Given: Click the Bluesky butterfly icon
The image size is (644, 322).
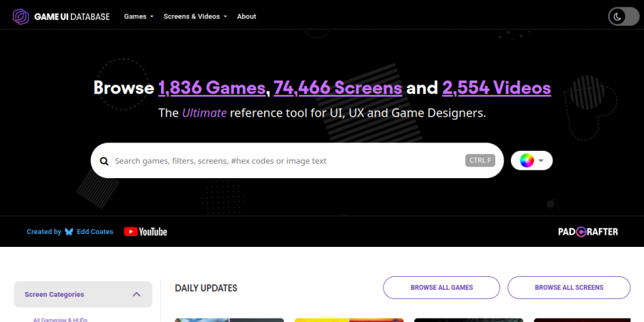Looking at the screenshot, I should coord(69,232).
